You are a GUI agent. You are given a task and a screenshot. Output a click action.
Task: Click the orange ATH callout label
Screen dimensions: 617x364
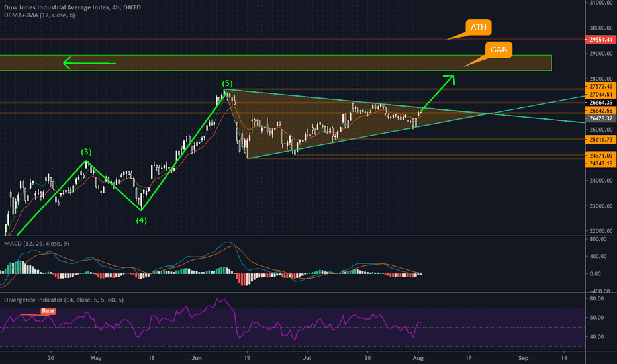479,27
